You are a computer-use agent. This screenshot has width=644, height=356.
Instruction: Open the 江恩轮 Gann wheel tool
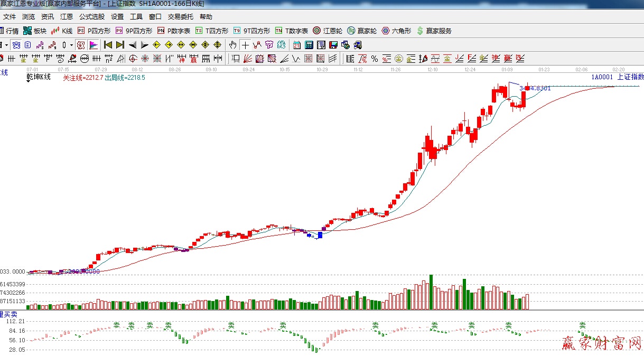(x=328, y=31)
